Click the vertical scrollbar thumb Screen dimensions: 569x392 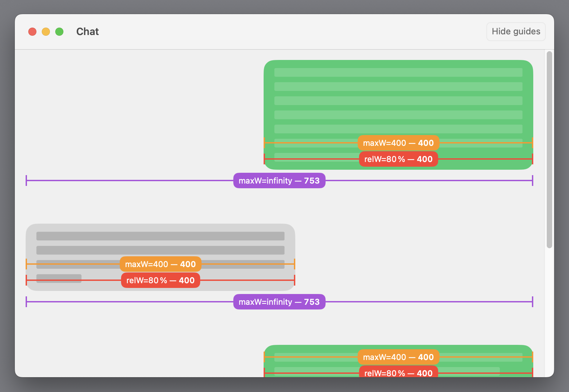tap(549, 150)
